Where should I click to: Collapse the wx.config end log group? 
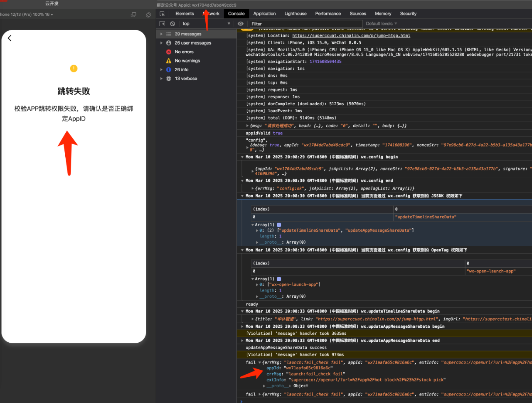[242, 181]
